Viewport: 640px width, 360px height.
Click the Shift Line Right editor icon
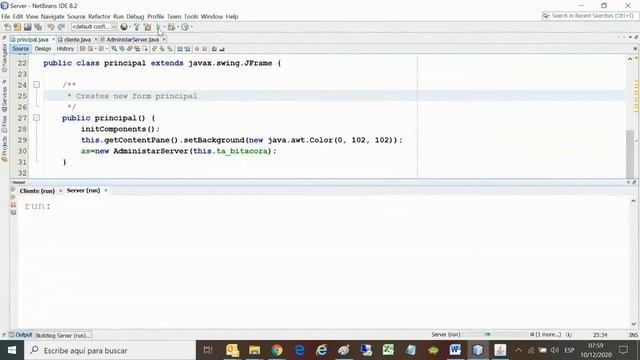(187, 49)
